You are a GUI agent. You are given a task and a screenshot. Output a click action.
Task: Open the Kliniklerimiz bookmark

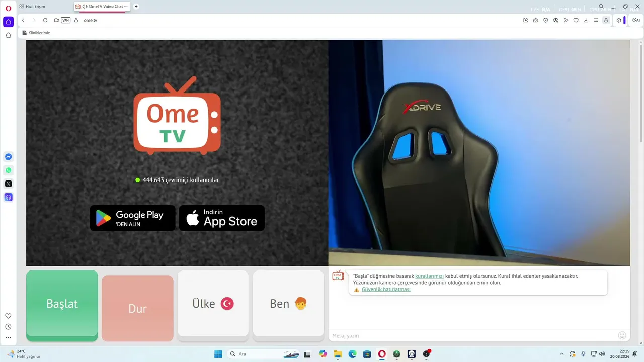click(36, 33)
